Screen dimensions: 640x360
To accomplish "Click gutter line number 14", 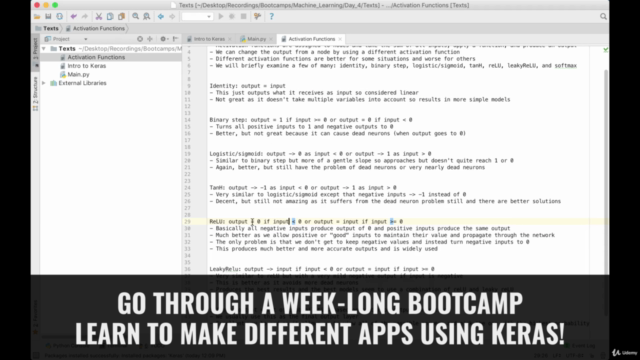I will (x=188, y=120).
